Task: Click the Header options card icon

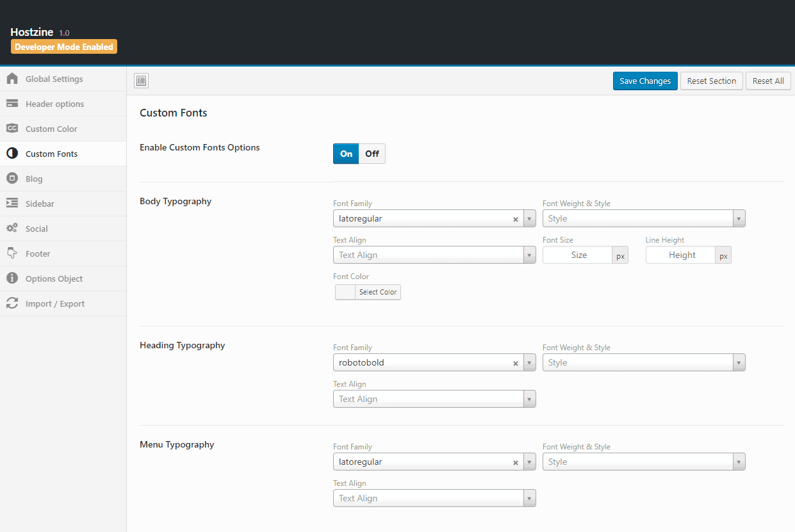Action: click(12, 104)
